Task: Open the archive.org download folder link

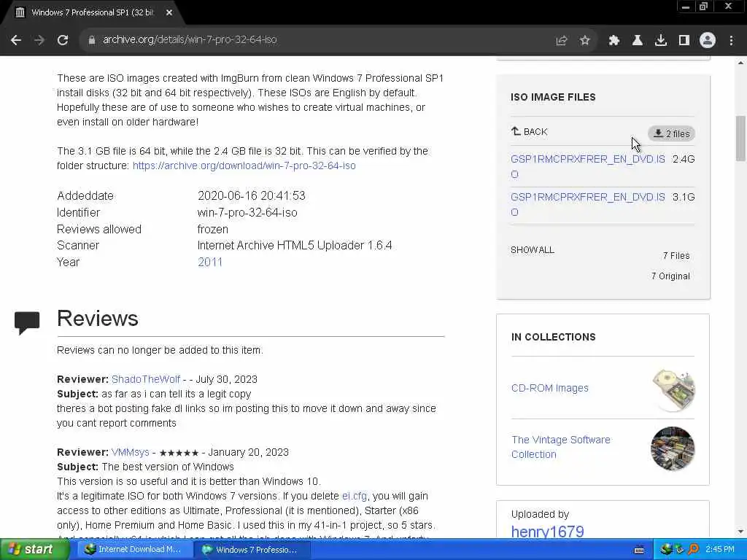Action: (244, 166)
